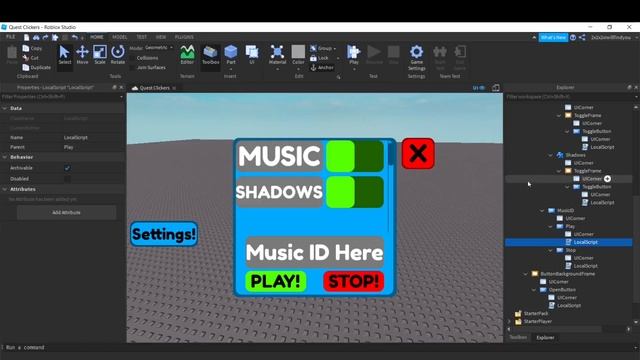
Task: Click Duplicate in the Clipboard group
Action: (x=37, y=67)
